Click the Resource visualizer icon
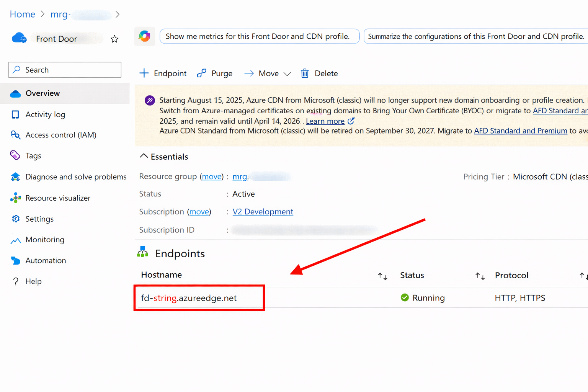 tap(15, 198)
